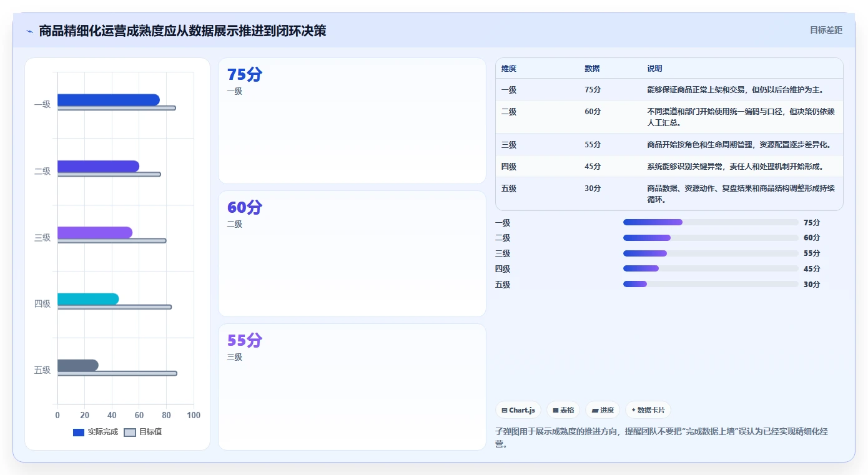Viewport: 868px width, 475px height.
Task: Click the 三级 cell in table
Action: pos(509,145)
